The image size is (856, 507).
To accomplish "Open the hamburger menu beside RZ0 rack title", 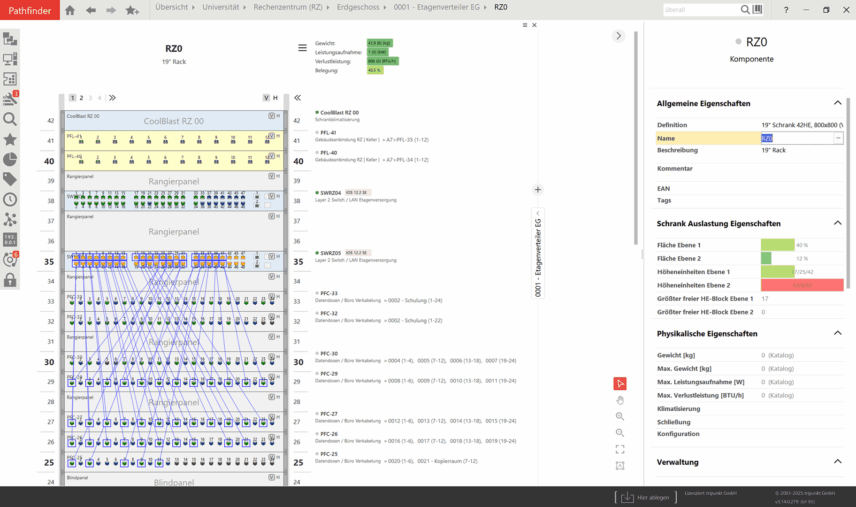I will 302,47.
